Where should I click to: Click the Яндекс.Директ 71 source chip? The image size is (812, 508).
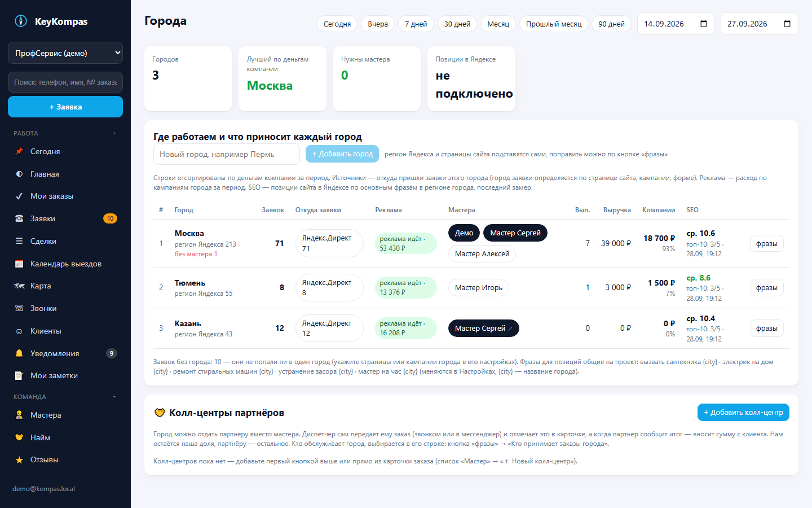[x=329, y=243]
